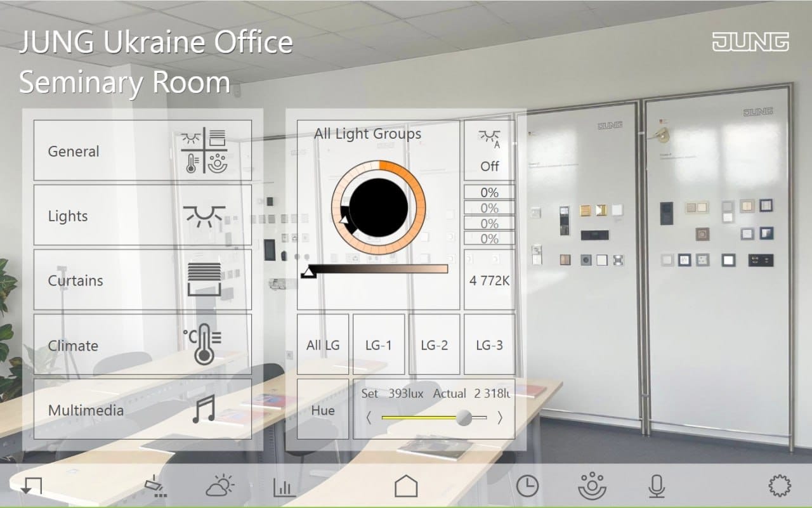Click the 'Set 393lux' value
Viewport: 812px width, 508px height.
tap(392, 393)
